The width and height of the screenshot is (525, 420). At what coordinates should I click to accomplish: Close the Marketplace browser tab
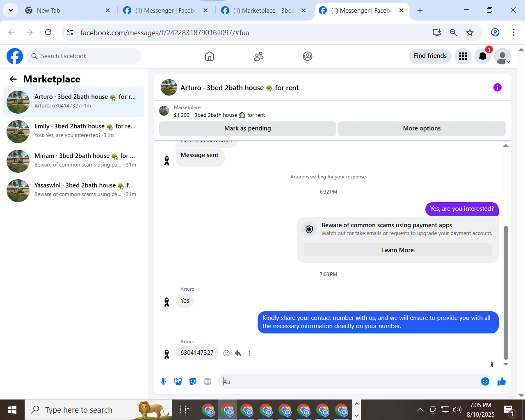click(304, 10)
